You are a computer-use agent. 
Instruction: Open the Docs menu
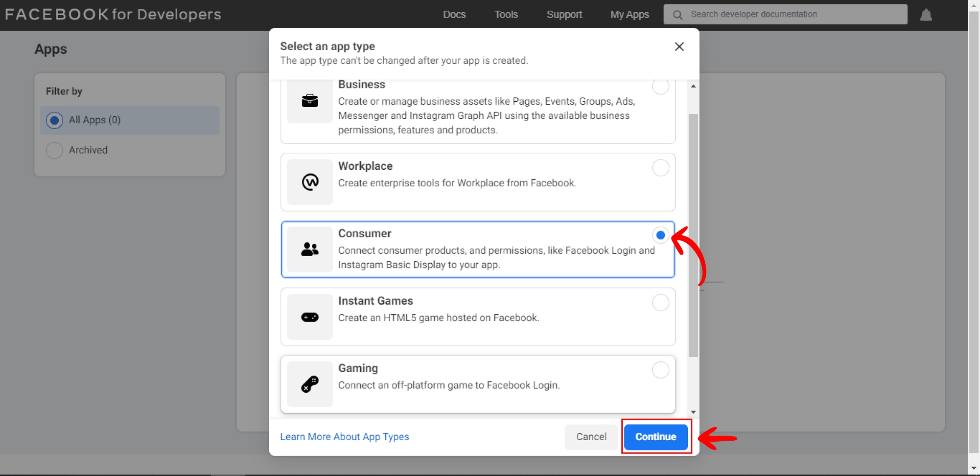point(454,14)
